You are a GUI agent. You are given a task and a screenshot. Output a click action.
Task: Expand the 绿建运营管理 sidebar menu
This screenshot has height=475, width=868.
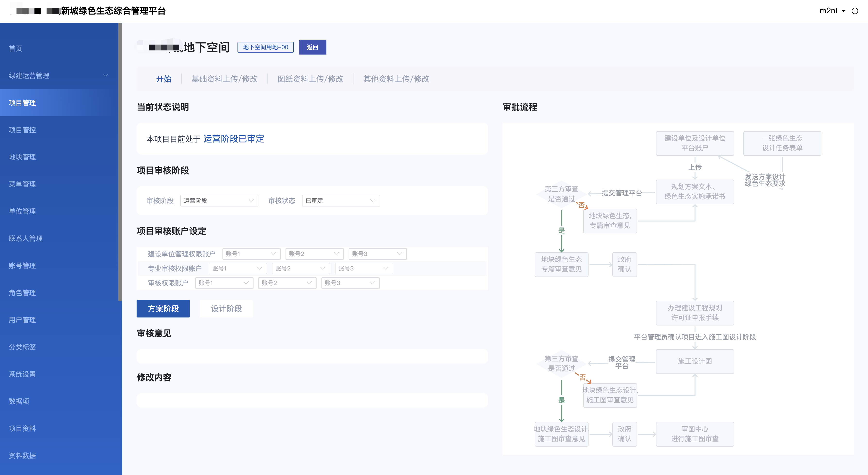click(x=59, y=75)
